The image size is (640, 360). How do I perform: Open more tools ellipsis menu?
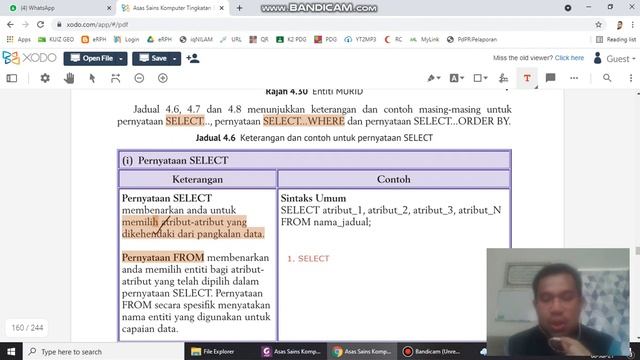[x=574, y=78]
